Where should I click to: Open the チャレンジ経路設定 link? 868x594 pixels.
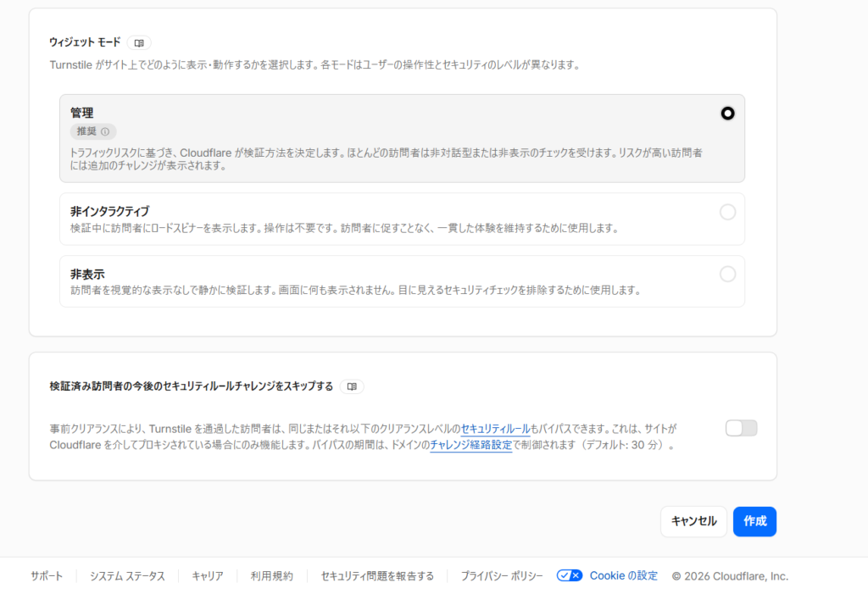(471, 445)
